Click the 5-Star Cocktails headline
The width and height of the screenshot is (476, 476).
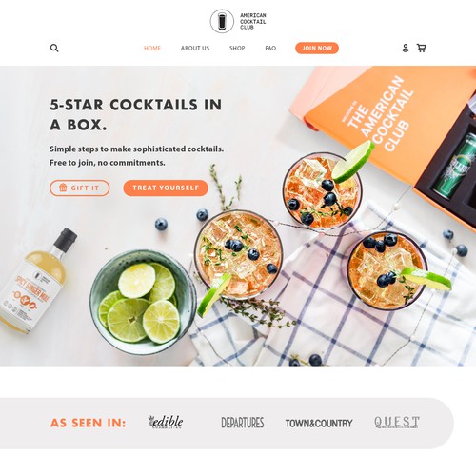coord(135,114)
